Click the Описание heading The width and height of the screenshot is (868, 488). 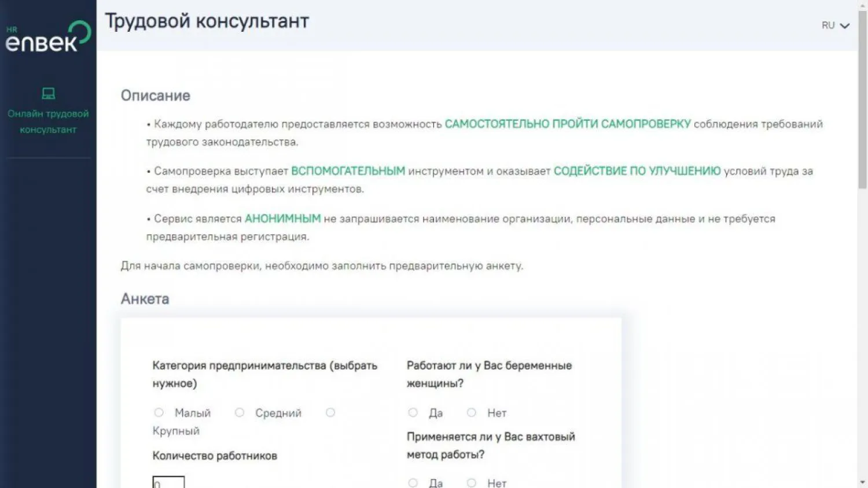[x=155, y=95]
